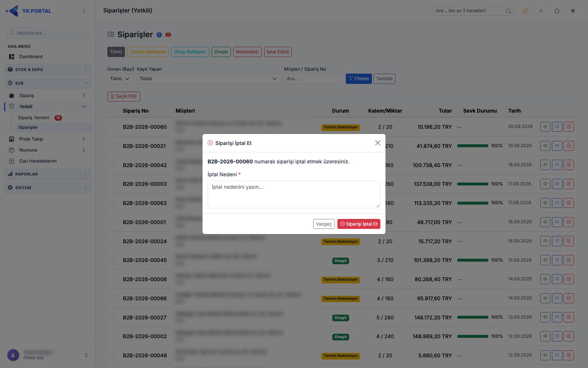The width and height of the screenshot is (588, 368).
Task: Check the box for order B2B-2026-00060
Action: pos(112,127)
